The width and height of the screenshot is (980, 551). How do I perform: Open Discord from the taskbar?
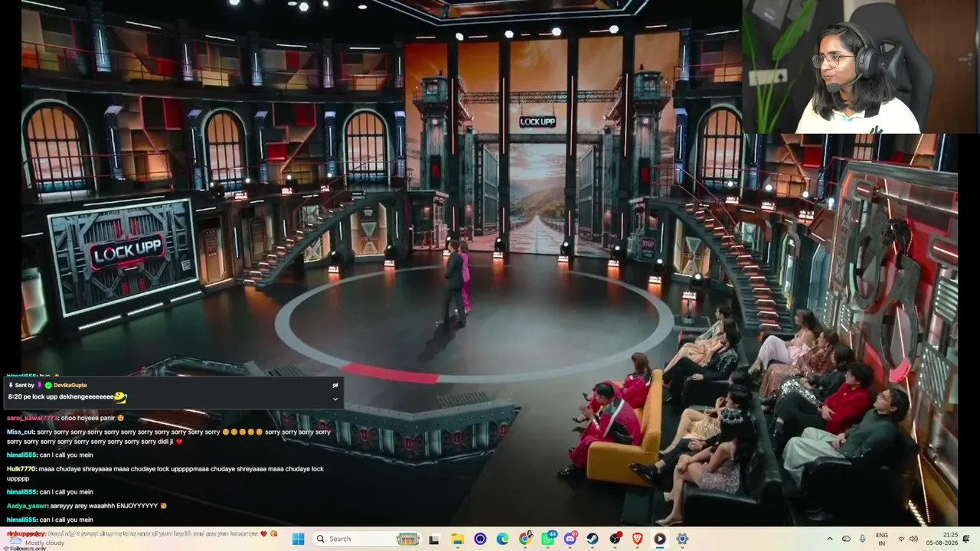click(x=570, y=539)
